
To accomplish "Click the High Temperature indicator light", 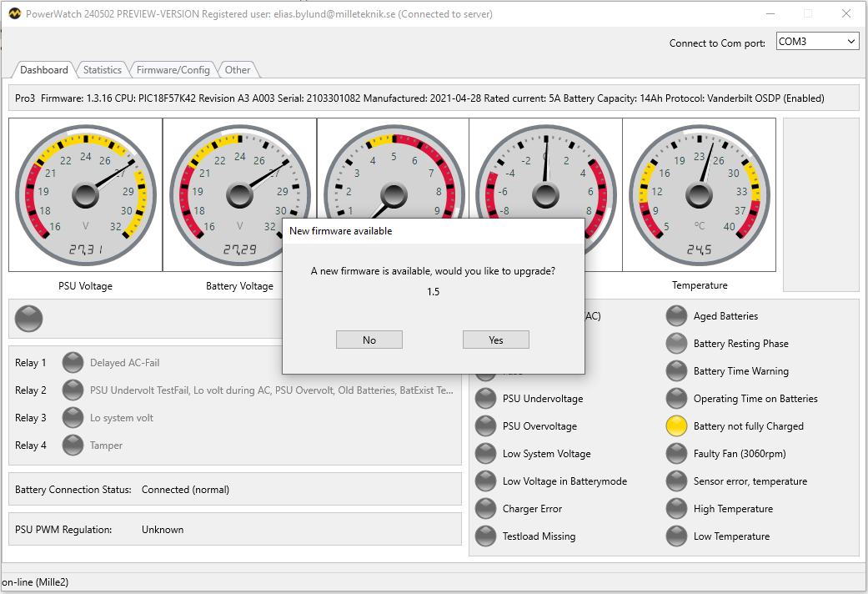I will click(676, 509).
